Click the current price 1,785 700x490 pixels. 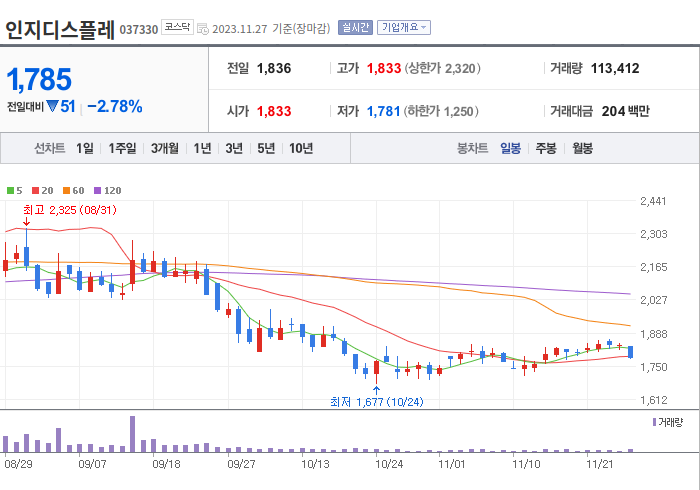click(x=39, y=79)
